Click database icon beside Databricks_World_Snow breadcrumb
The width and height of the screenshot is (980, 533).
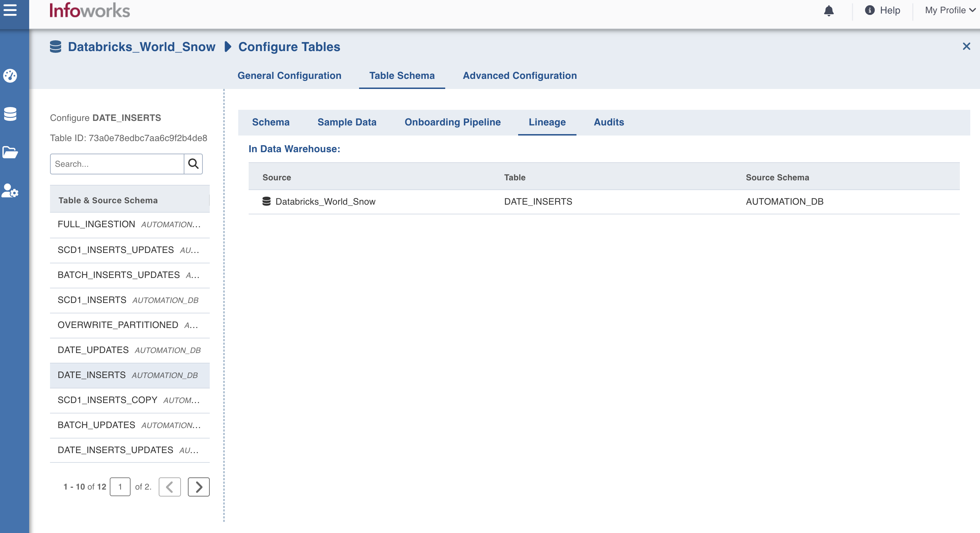[x=56, y=47]
